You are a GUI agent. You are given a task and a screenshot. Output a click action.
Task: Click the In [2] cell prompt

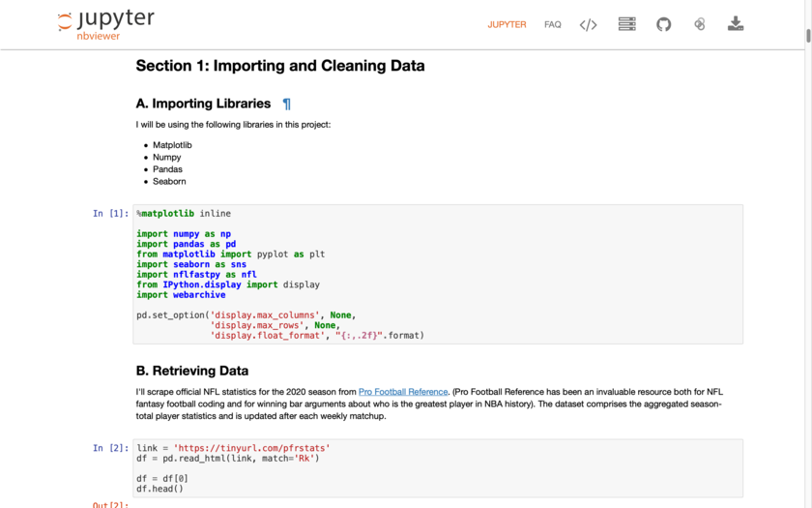[110, 448]
